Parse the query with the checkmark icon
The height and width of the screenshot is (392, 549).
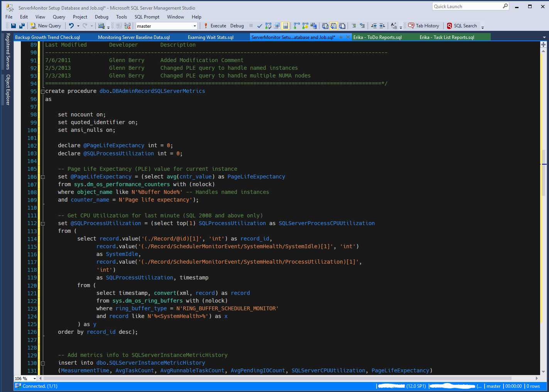tap(259, 25)
